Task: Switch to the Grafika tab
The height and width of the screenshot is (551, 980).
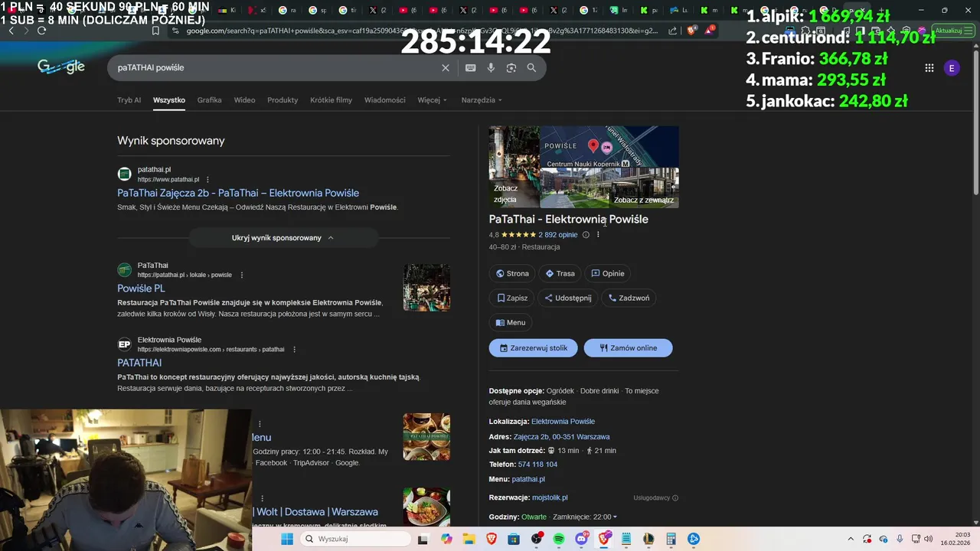Action: 209,100
